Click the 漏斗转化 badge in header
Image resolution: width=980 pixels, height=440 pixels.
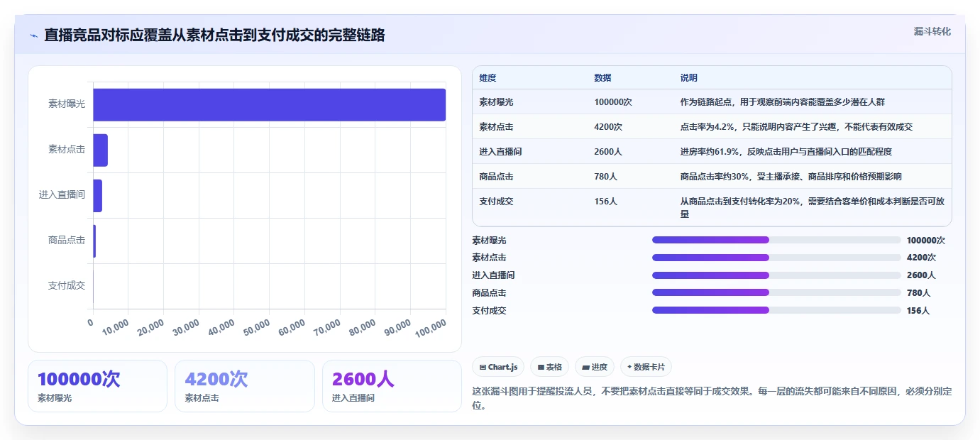point(932,31)
